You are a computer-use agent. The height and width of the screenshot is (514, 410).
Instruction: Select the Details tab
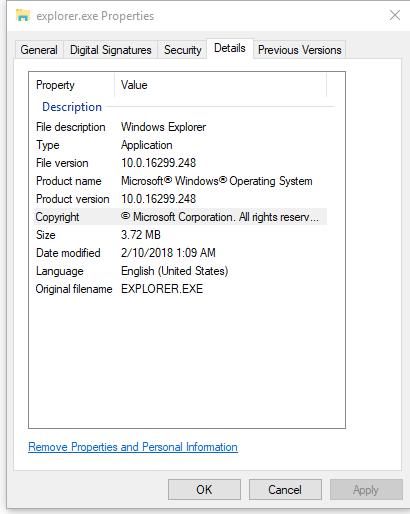230,49
